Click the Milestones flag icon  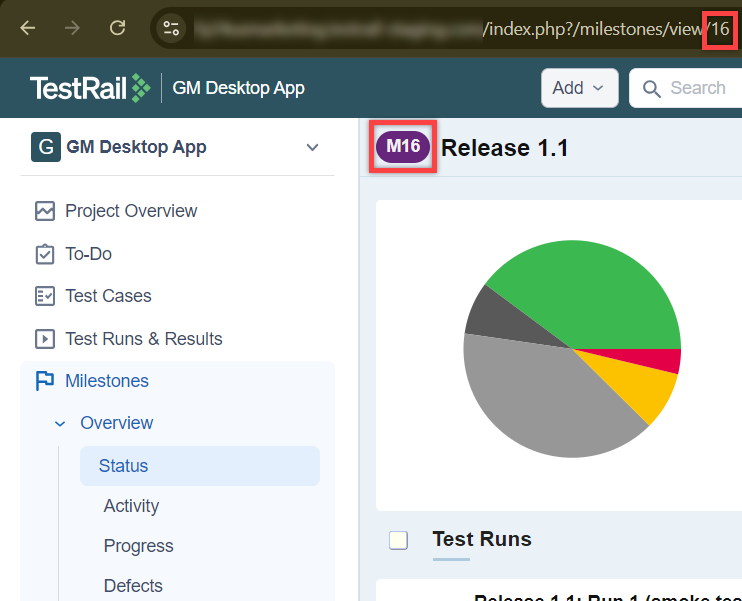(x=45, y=381)
